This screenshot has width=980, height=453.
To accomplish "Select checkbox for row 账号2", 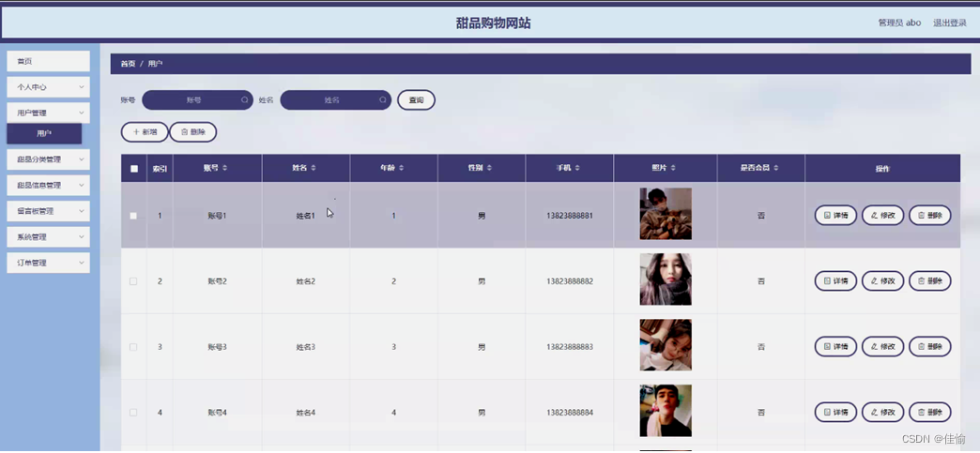I will pos(133,281).
